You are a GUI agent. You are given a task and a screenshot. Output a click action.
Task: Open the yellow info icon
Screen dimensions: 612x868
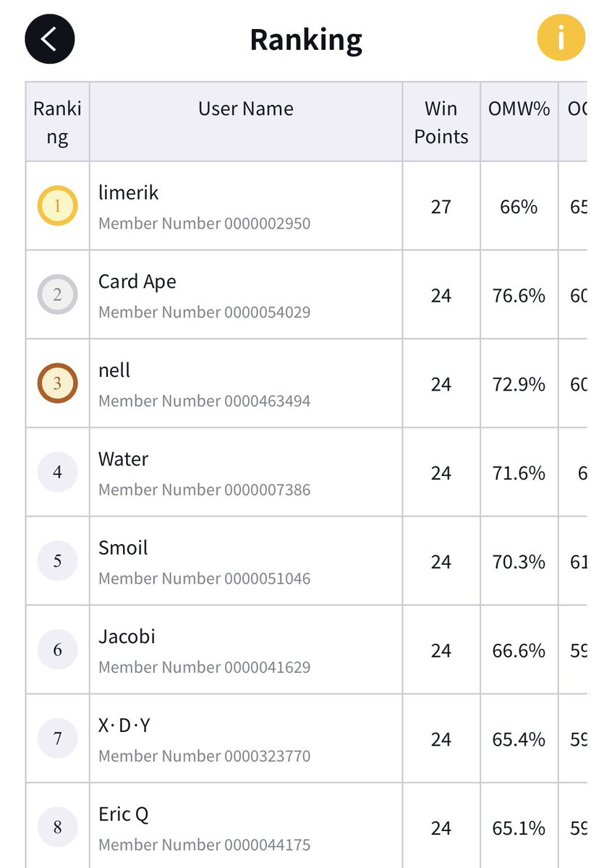[561, 39]
